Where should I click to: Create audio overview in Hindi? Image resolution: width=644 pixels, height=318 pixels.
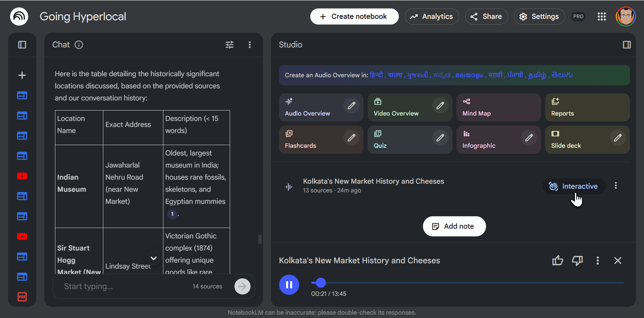pos(376,75)
